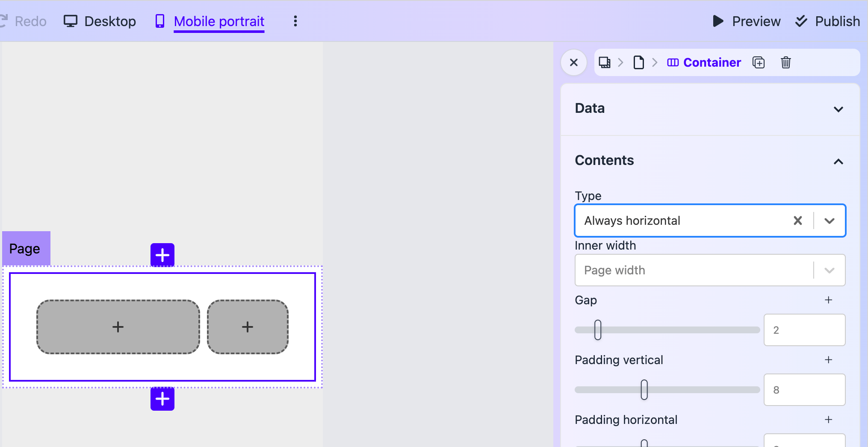The image size is (868, 447).
Task: Open the Type dropdown
Action: point(829,221)
